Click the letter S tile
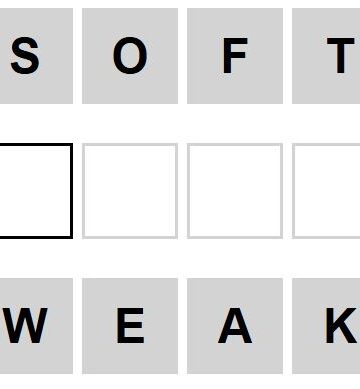360x389 pixels. point(36,56)
